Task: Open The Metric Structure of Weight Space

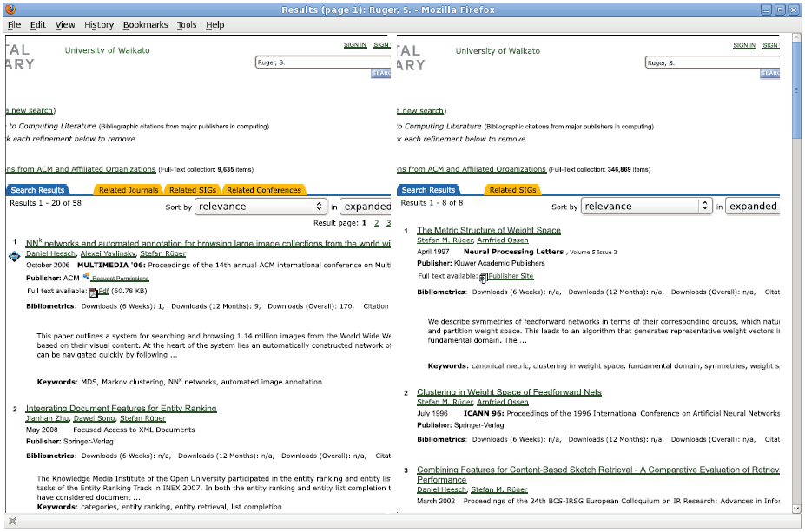Action: point(489,230)
